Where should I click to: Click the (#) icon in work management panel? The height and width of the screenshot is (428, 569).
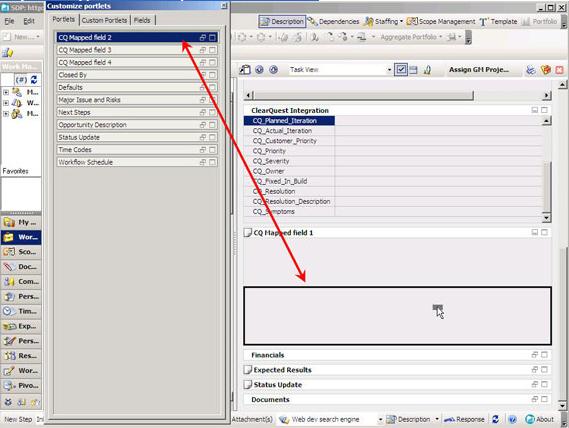click(21, 80)
